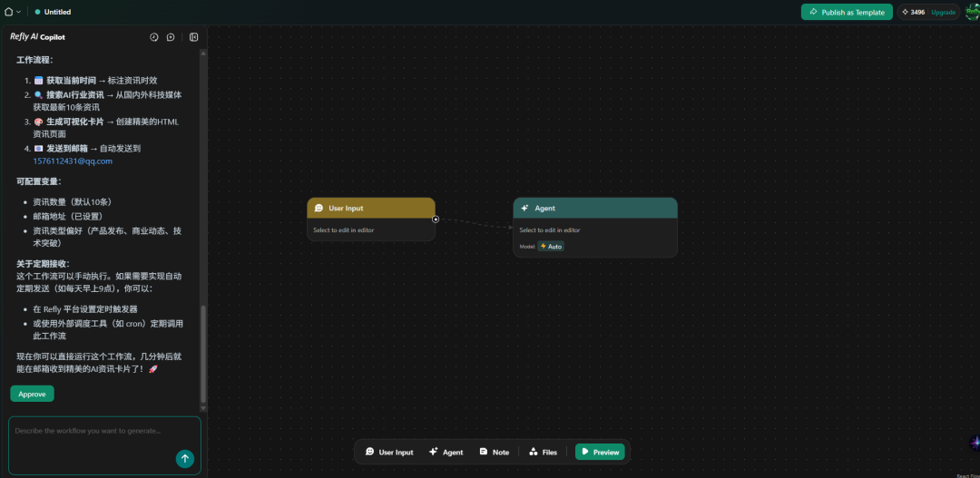Expand the dropdown chevron beside the home icon
This screenshot has height=478, width=980.
click(x=19, y=12)
